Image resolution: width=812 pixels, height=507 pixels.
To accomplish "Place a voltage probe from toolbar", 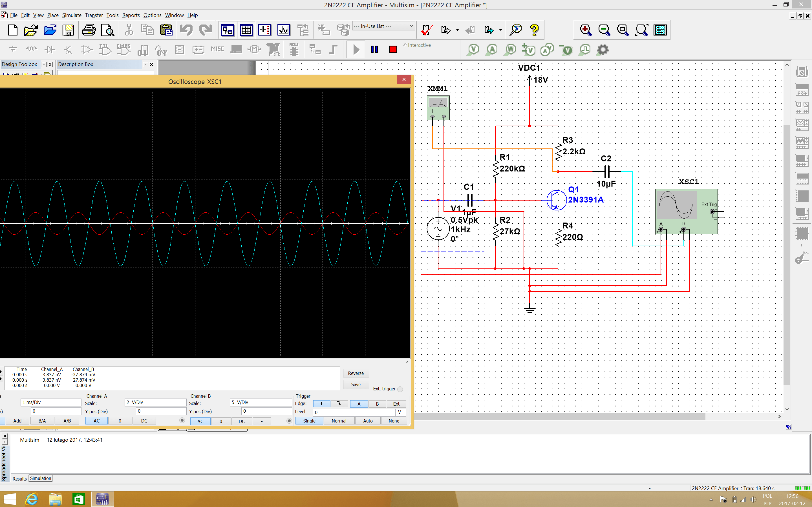I will [473, 50].
